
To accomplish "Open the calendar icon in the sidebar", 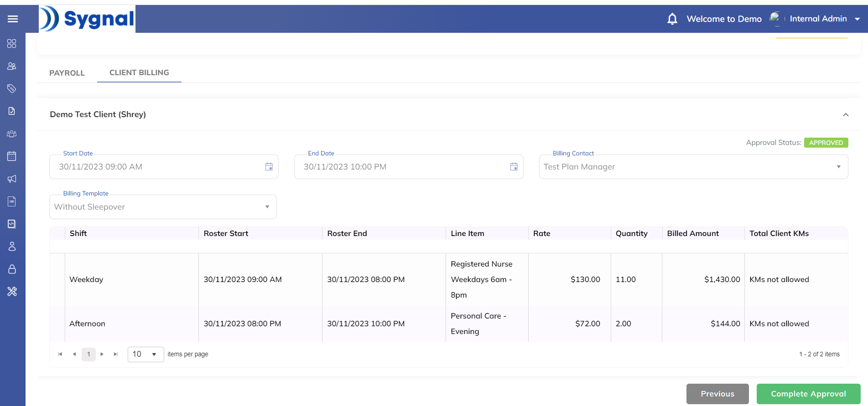I will 12,156.
